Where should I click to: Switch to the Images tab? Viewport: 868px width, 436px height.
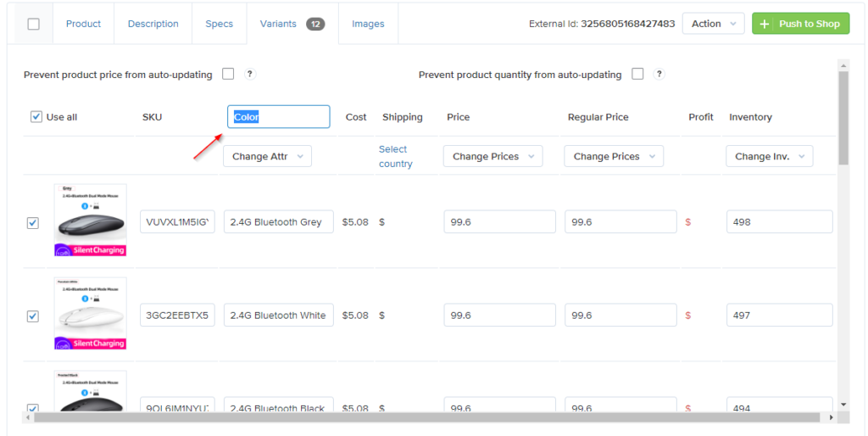368,24
